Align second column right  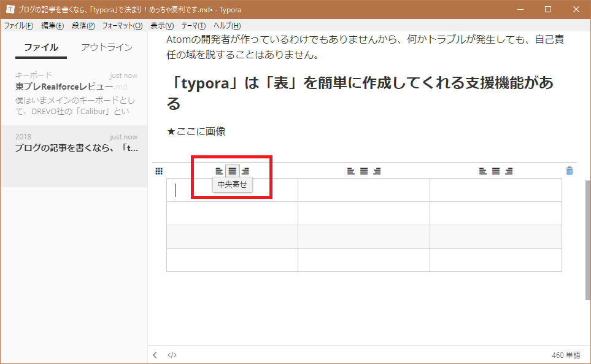coord(377,171)
